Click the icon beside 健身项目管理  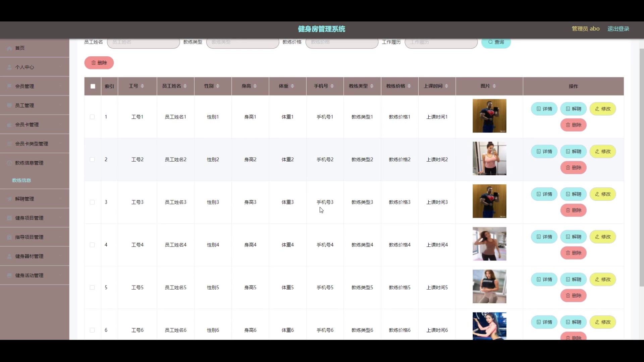[9, 218]
